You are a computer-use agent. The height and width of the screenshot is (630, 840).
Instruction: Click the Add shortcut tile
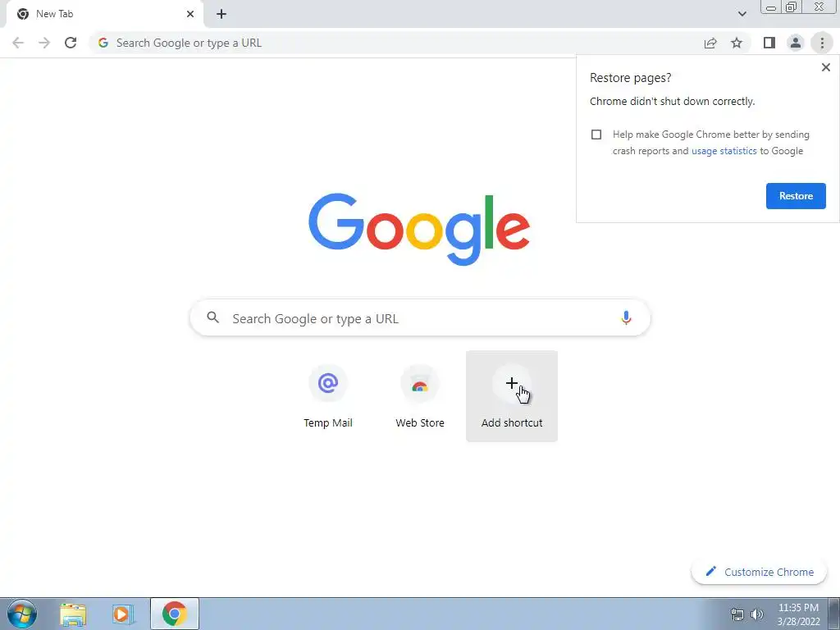click(x=512, y=396)
